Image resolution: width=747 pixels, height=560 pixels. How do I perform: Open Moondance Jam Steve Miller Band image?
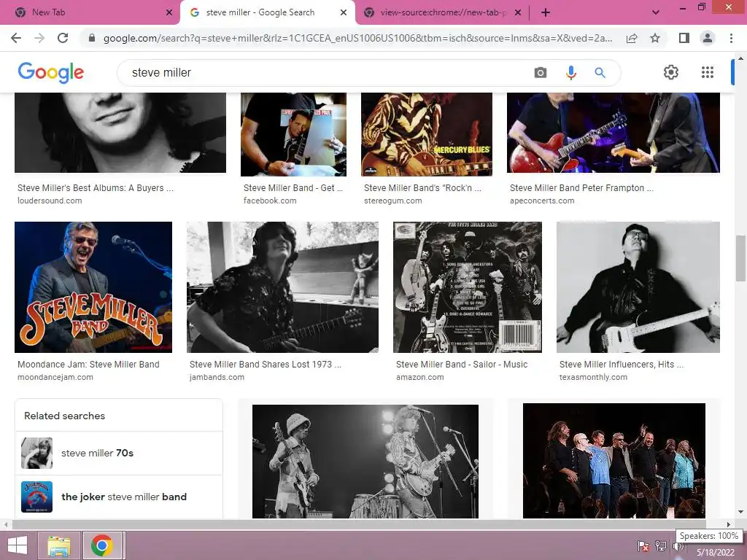[93, 287]
